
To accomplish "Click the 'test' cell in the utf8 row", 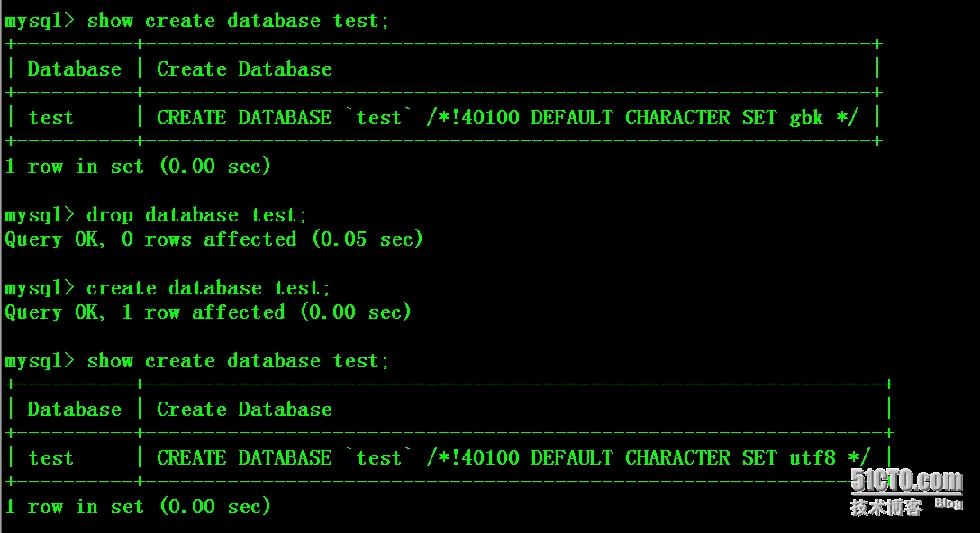I will (x=50, y=457).
